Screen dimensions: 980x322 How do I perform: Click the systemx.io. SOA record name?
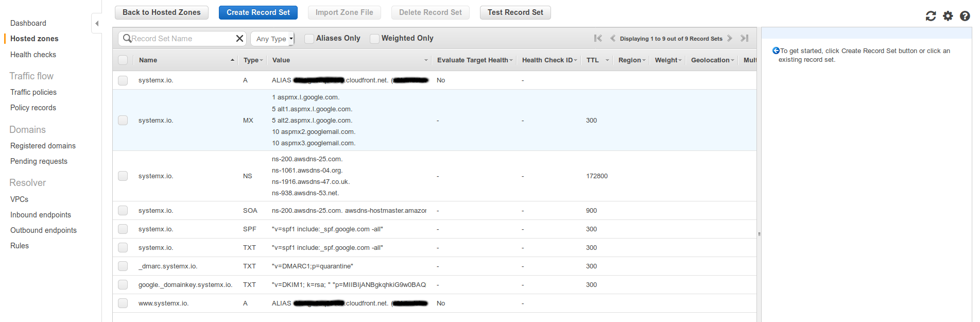(156, 210)
